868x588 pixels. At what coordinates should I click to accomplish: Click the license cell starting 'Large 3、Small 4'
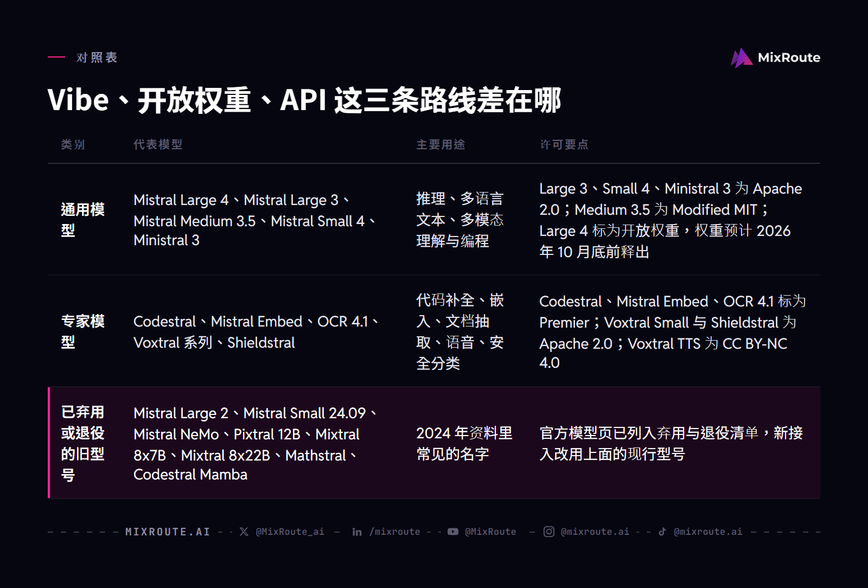pyautogui.click(x=671, y=220)
